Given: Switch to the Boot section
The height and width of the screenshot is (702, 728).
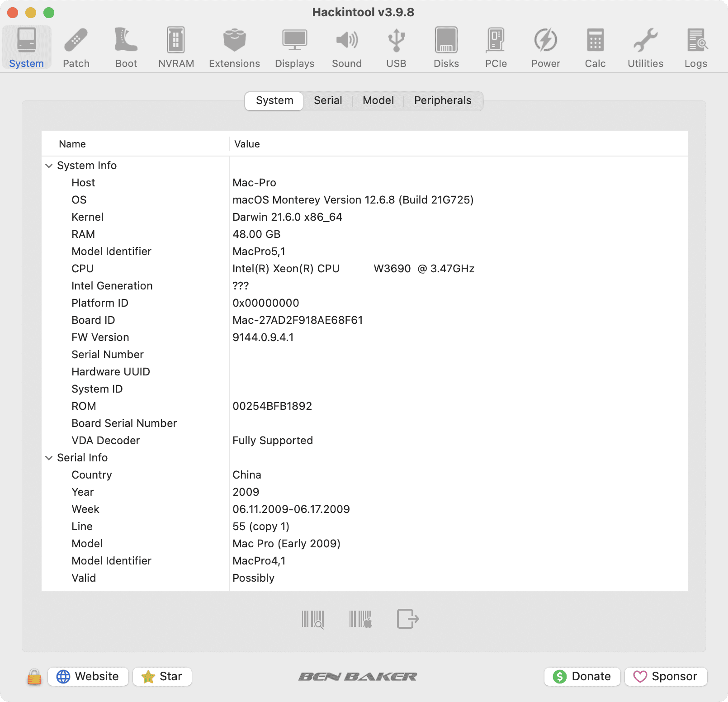Looking at the screenshot, I should point(126,47).
